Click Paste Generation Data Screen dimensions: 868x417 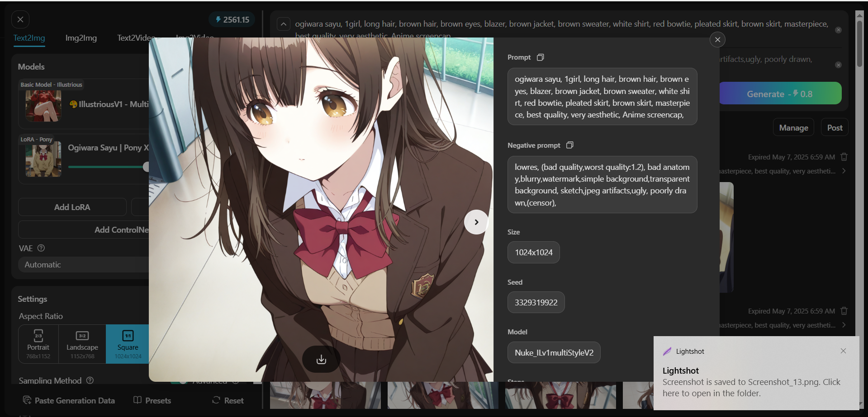[69, 400]
